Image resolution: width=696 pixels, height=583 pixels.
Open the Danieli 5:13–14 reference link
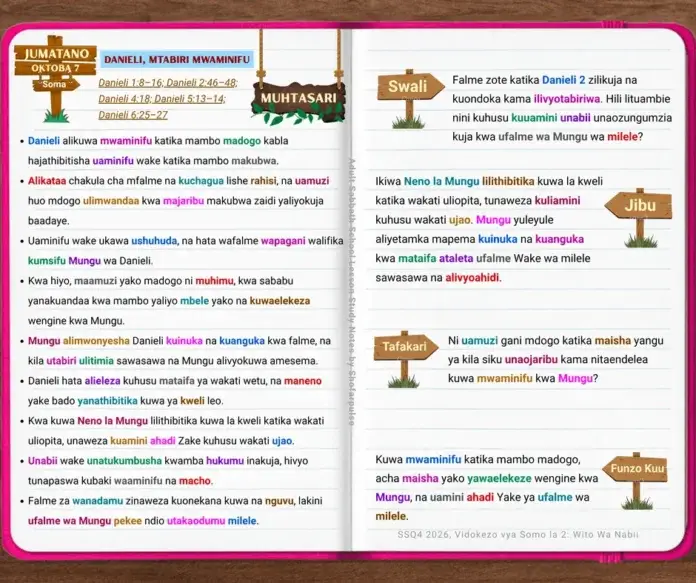[190, 99]
